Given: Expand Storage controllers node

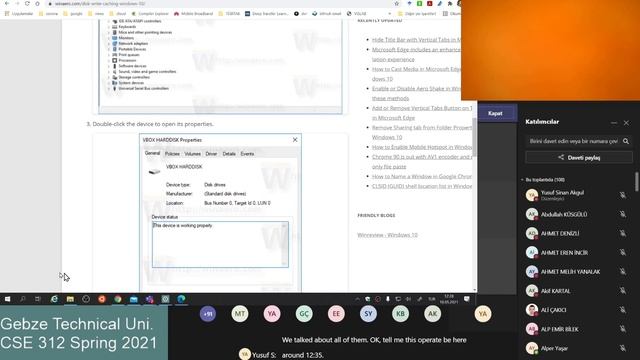Looking at the screenshot, I should tap(109, 77).
